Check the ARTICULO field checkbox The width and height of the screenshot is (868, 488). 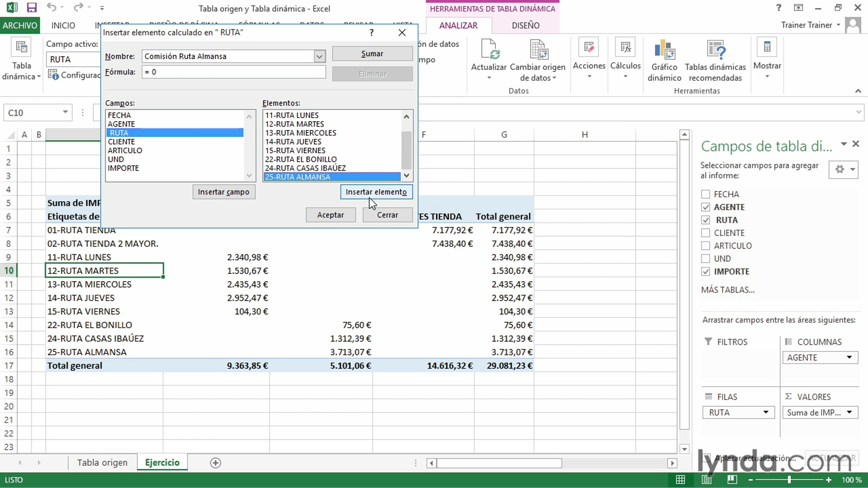tap(706, 246)
